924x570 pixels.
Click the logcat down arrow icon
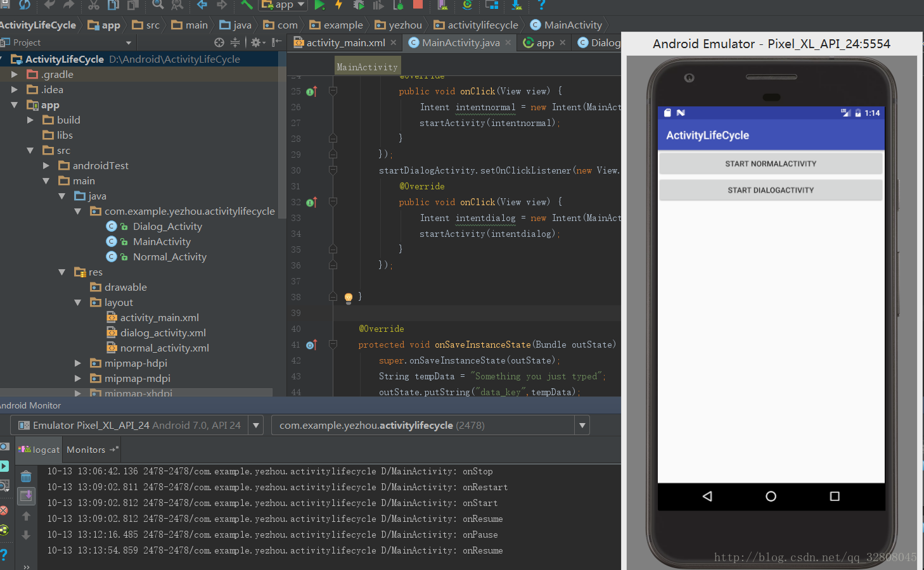coord(26,535)
